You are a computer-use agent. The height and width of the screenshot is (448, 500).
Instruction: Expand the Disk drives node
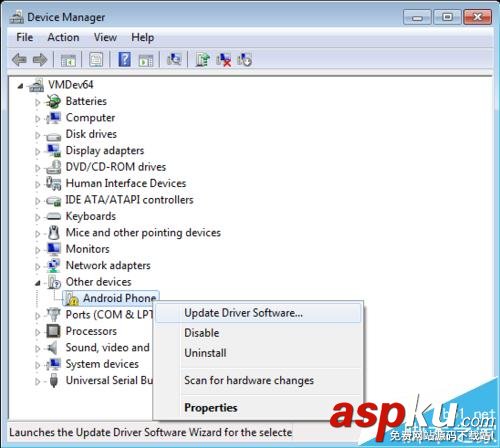37,135
